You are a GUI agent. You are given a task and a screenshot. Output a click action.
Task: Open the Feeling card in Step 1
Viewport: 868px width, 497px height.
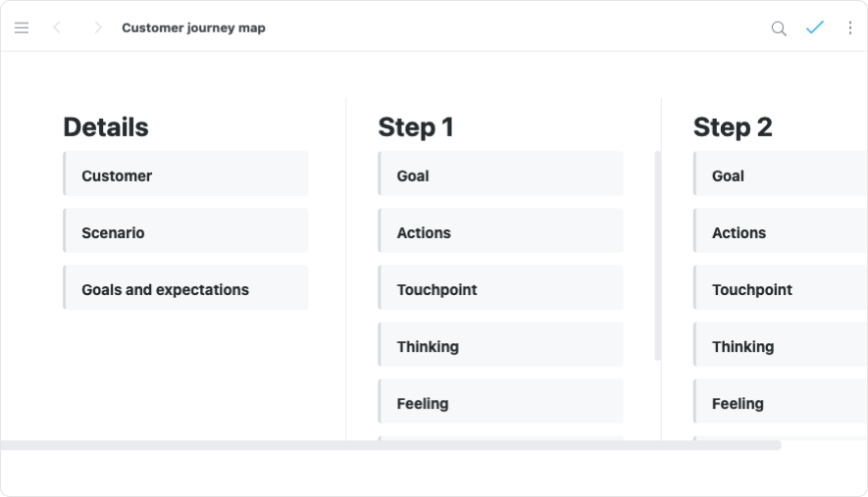(x=500, y=402)
